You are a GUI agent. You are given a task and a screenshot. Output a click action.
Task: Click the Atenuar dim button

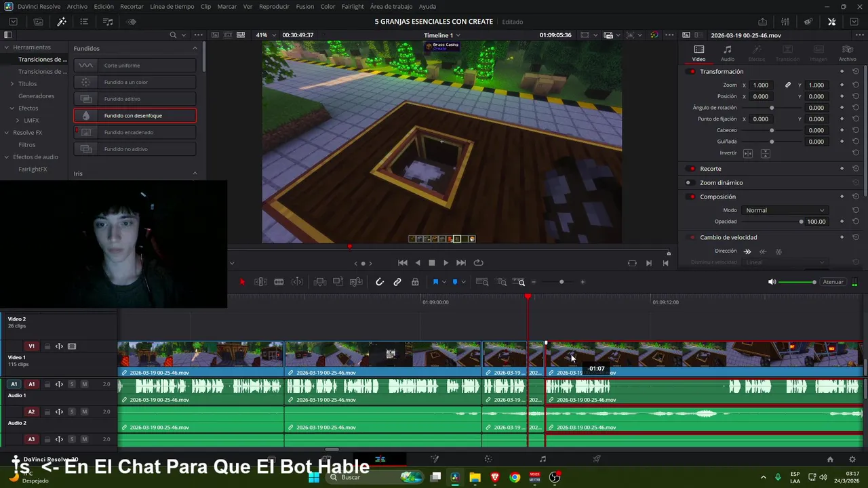833,282
